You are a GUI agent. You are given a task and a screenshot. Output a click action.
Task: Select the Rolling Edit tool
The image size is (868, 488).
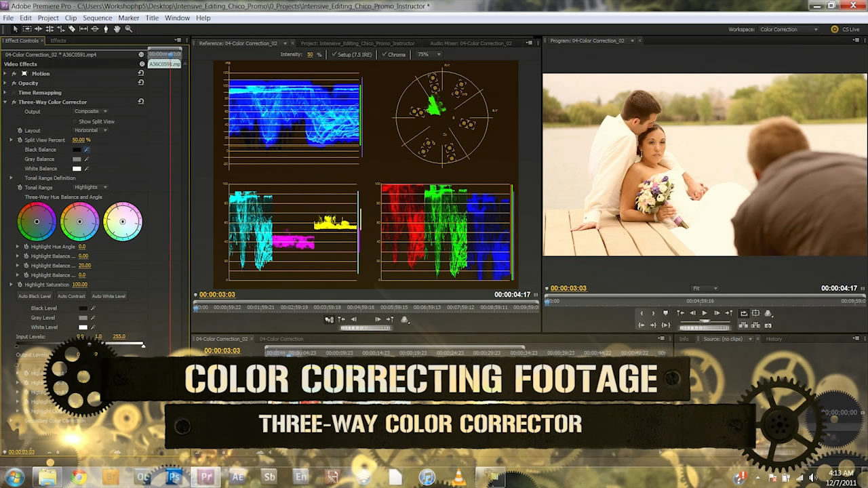(x=50, y=29)
